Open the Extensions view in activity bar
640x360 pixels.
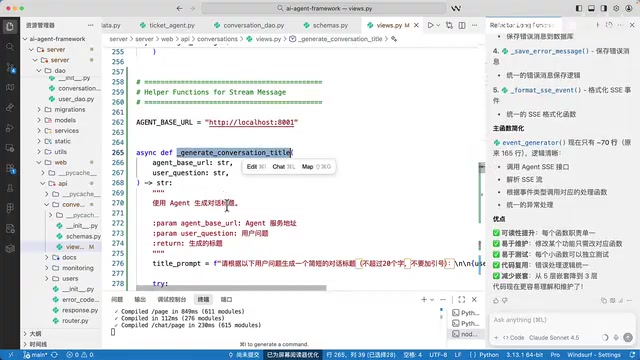pos(10,168)
